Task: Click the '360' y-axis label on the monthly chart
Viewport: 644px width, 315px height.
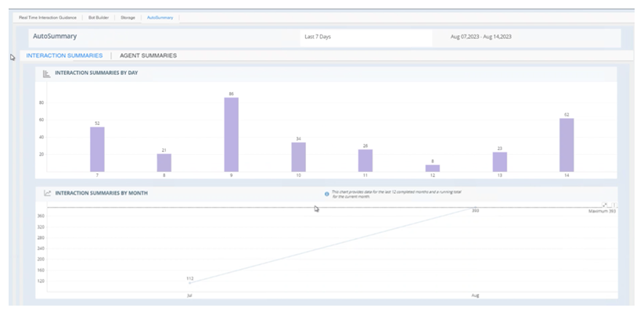Action: pyautogui.click(x=41, y=216)
